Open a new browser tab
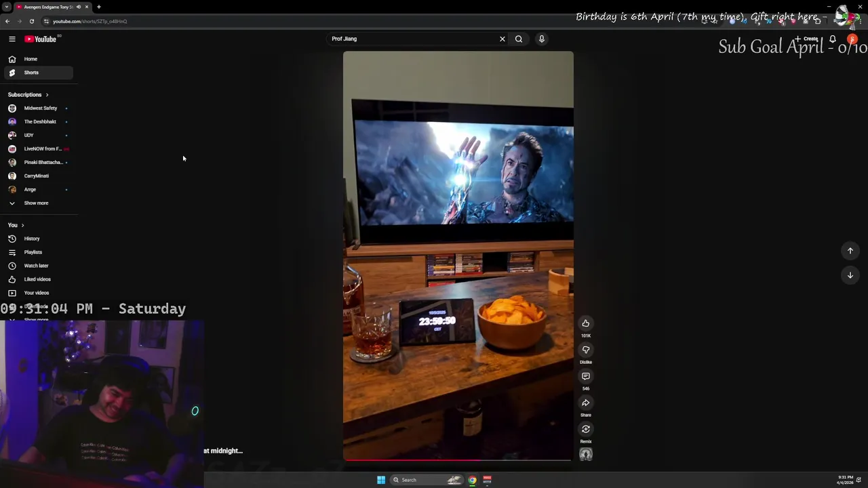The width and height of the screenshot is (868, 488). (98, 7)
